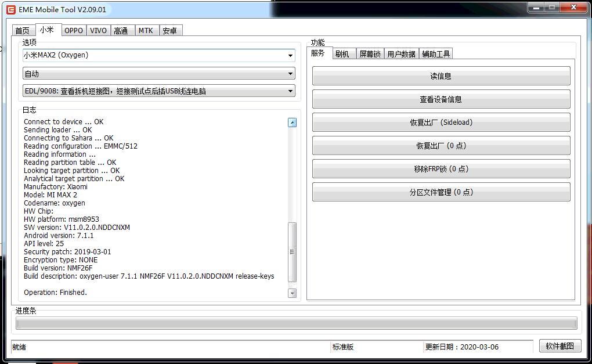Click 'Android version: 7.1.1' log line
592x364 pixels.
pos(59,236)
